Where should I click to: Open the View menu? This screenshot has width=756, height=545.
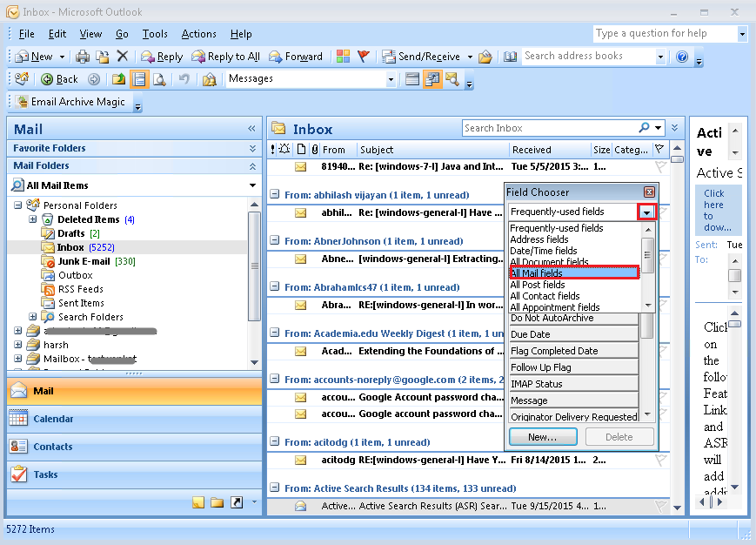coord(90,34)
